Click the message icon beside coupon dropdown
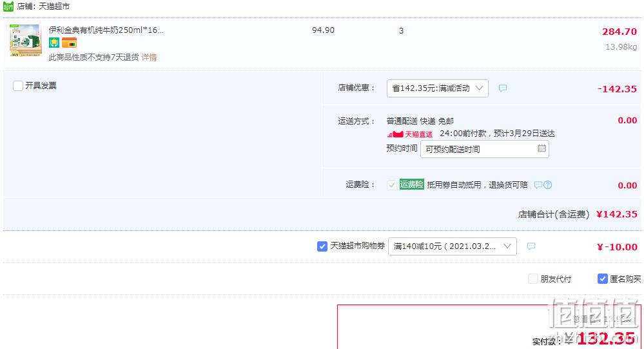This screenshot has height=349, width=644. click(531, 246)
